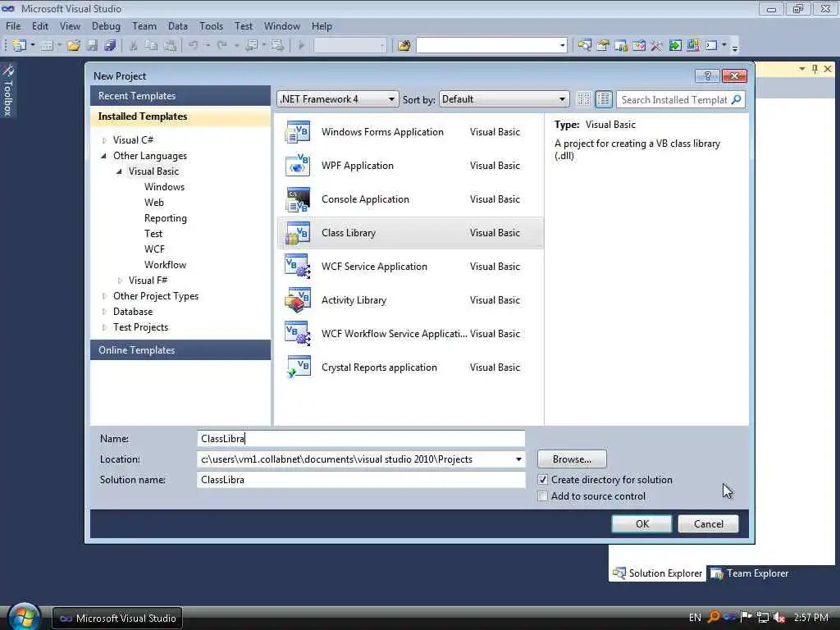Click Microsoft Visual Studio taskbar button

click(x=117, y=618)
